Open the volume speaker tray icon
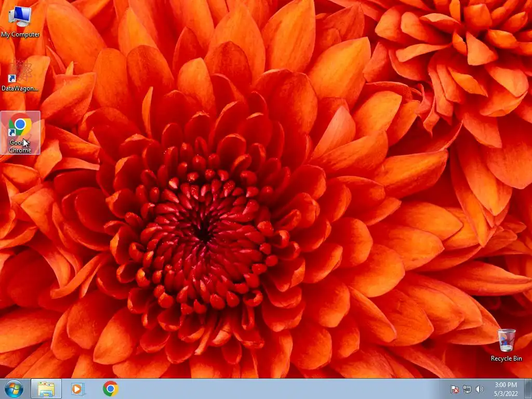The image size is (532, 399). click(480, 389)
